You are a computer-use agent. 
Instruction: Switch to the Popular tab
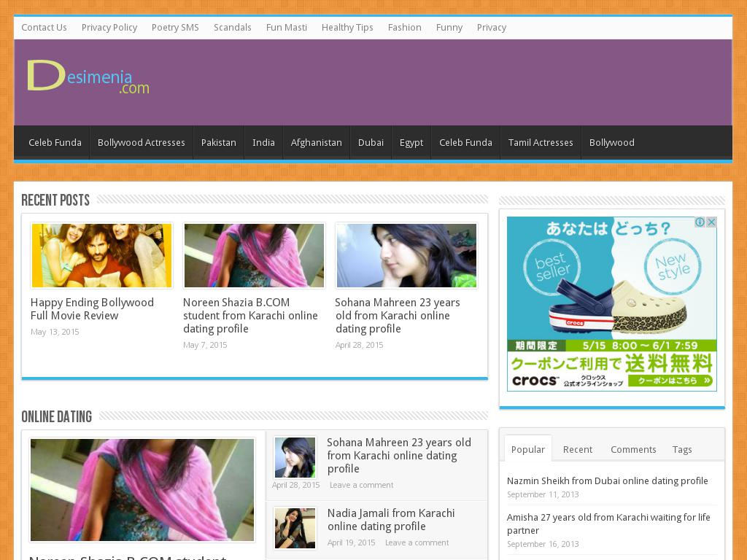coord(528,449)
